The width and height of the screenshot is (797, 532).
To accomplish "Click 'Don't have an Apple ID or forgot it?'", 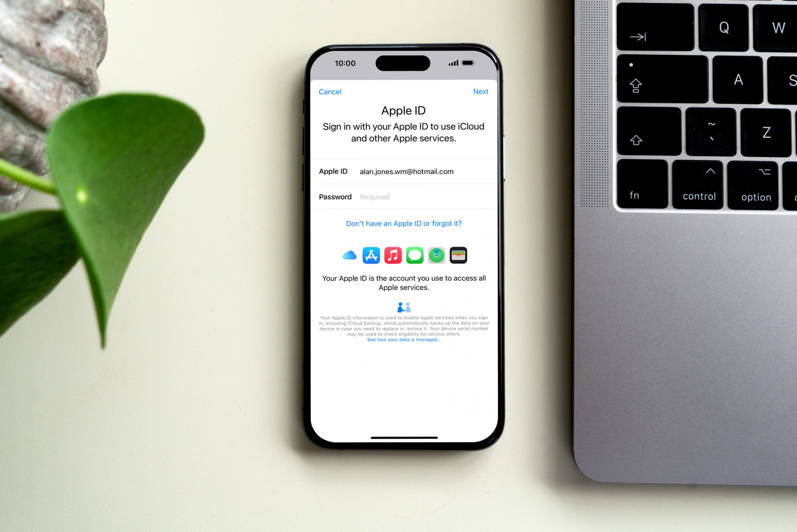I will click(x=404, y=223).
